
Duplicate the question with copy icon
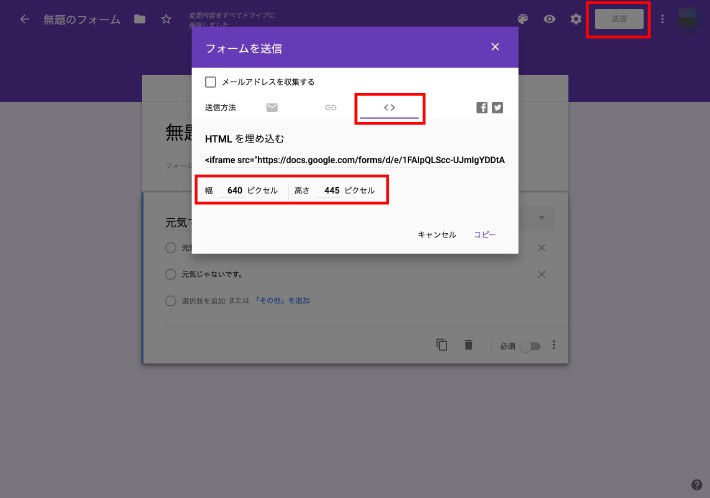[x=441, y=345]
